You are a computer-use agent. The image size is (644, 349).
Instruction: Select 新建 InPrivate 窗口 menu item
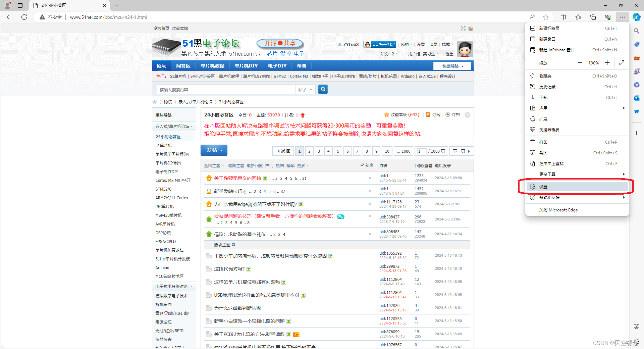coord(577,50)
